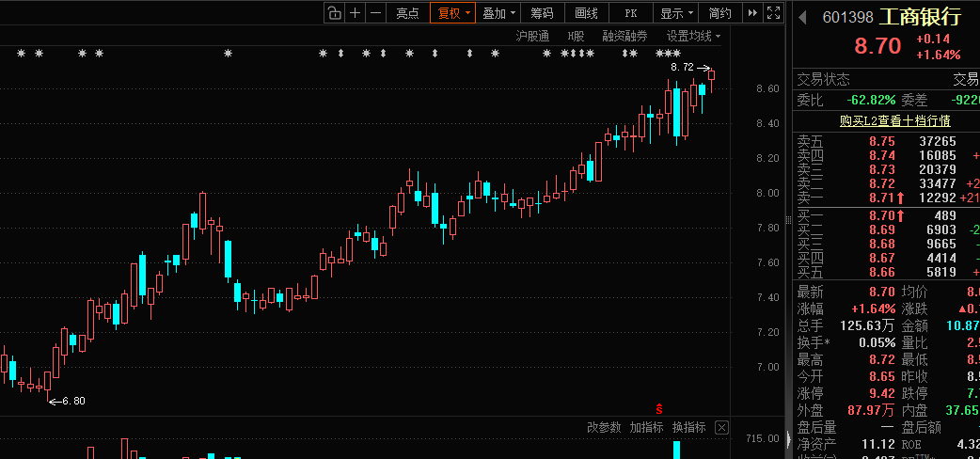This screenshot has width=980, height=459.
Task: Open the 亮点 highlights feature
Action: tap(407, 12)
